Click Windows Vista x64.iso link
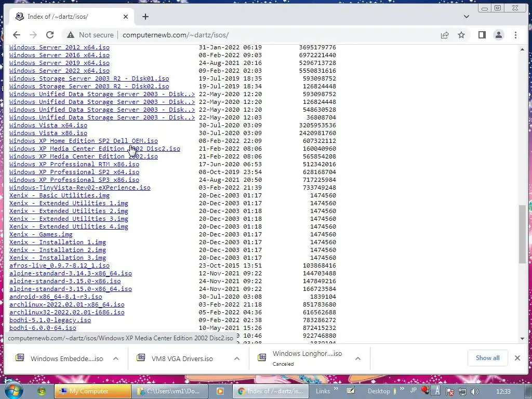 [x=48, y=125]
